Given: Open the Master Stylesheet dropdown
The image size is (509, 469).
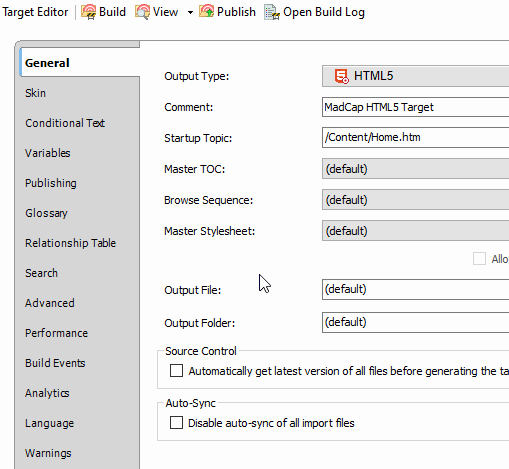Looking at the screenshot, I should (415, 231).
